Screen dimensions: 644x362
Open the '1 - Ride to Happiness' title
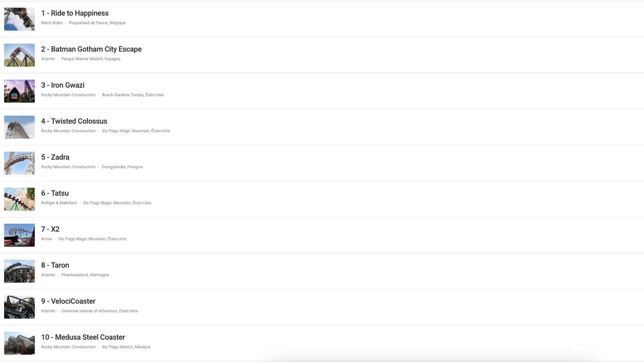click(x=75, y=13)
